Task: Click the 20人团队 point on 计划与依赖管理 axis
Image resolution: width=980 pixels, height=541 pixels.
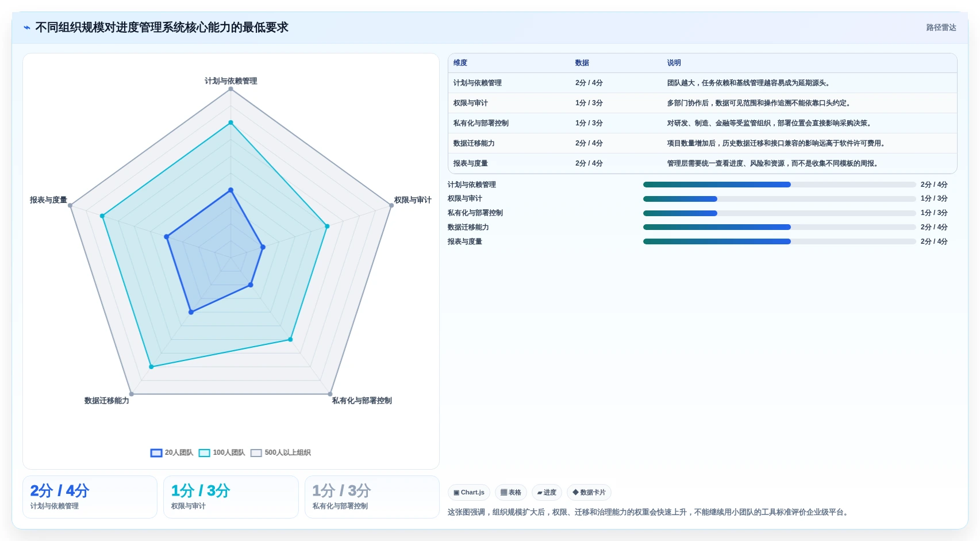Action: pos(231,190)
